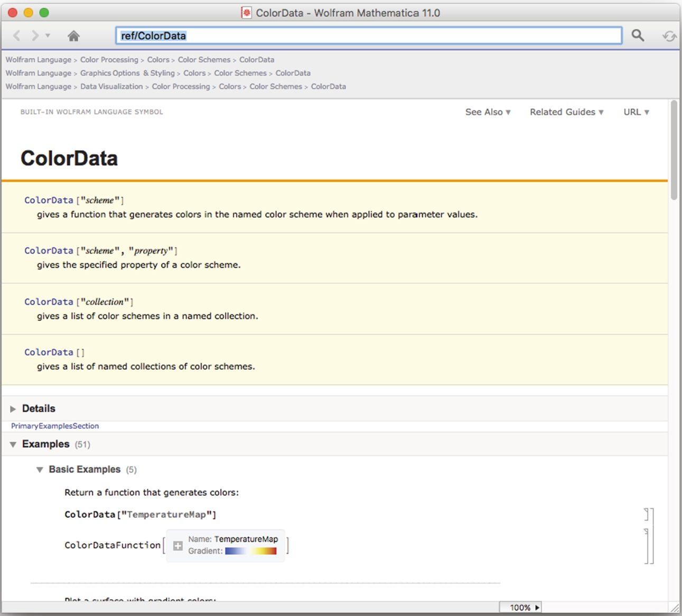Open the documentation home page icon
Viewport: 682px width, 616px height.
click(73, 35)
